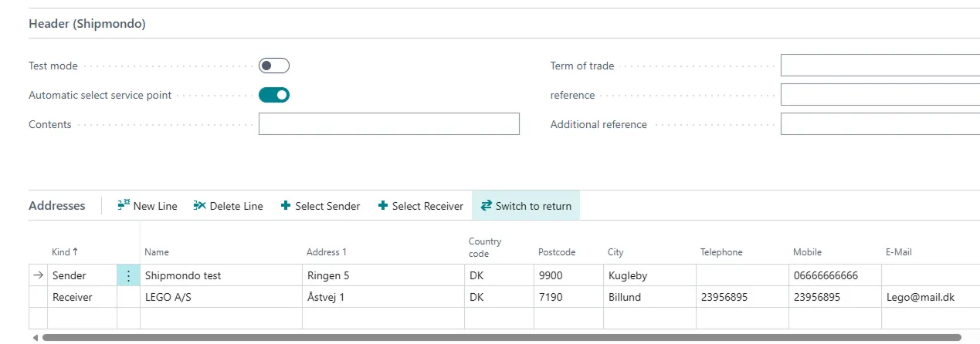The width and height of the screenshot is (980, 344).
Task: Click the Select Receiver plus icon
Action: coord(383,206)
